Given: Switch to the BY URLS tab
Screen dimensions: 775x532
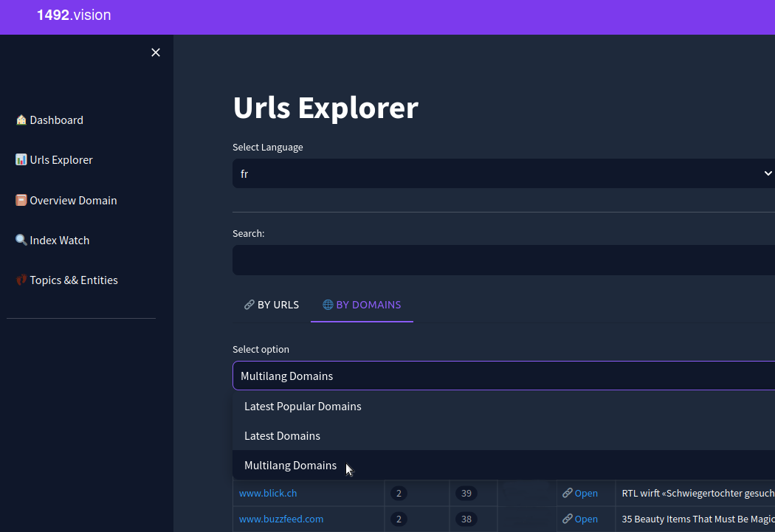Looking at the screenshot, I should [272, 305].
